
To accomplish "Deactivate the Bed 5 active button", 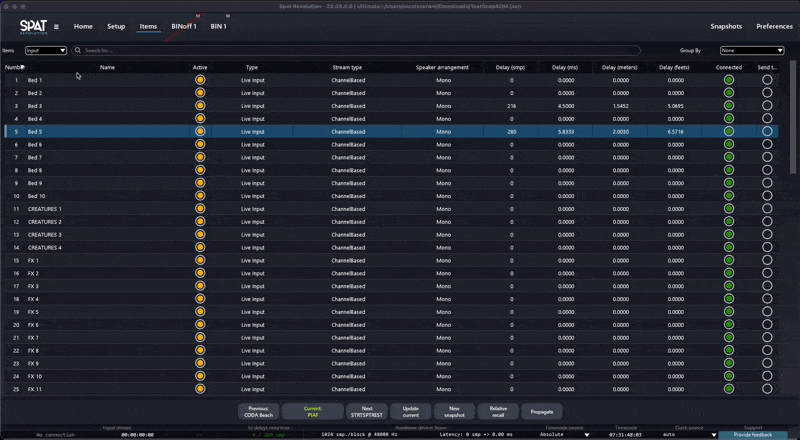I will [x=200, y=132].
